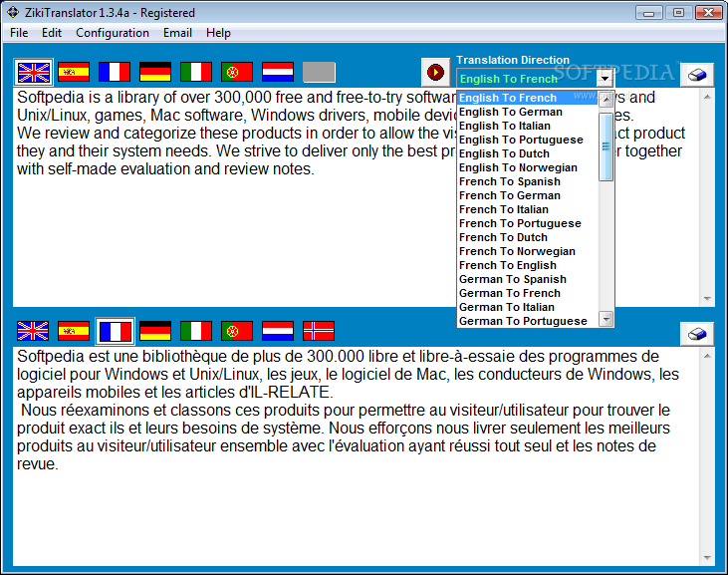Choose English To French in the list
Screen dimensions: 728x575
[x=528, y=98]
